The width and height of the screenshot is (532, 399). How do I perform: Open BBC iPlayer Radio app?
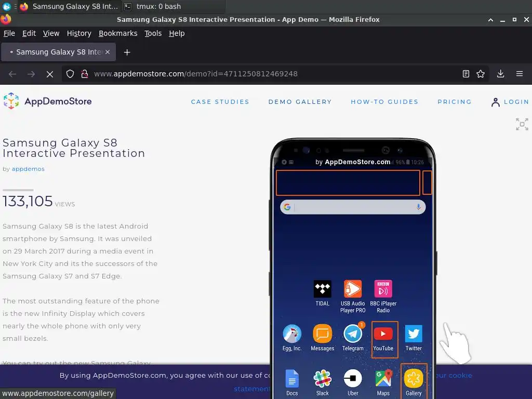383,289
